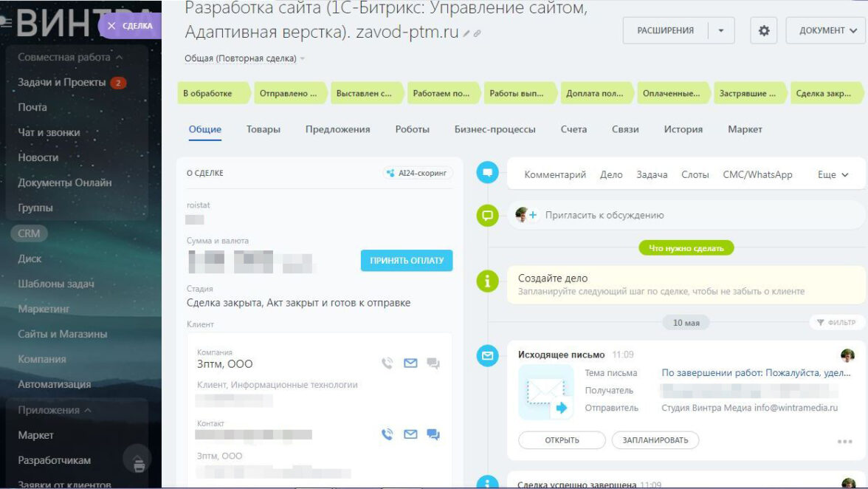This screenshot has width=868, height=489.
Task: Open AI24-скоринг scoring
Action: click(x=418, y=174)
